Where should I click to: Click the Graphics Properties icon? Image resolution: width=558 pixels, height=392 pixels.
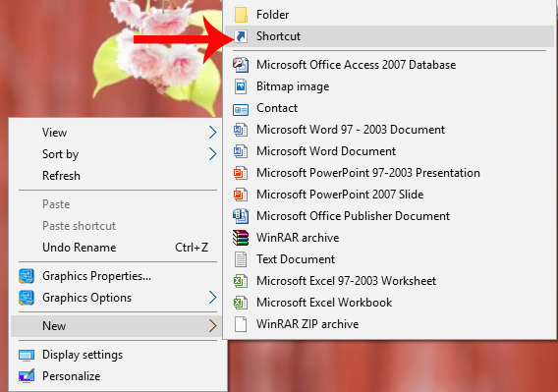point(27,276)
